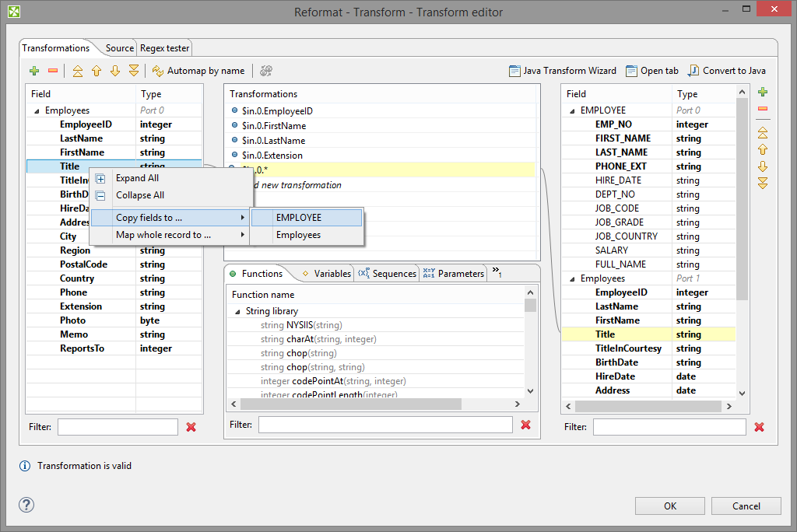Select EMPLOYEE in the Copy fields submenu

299,218
